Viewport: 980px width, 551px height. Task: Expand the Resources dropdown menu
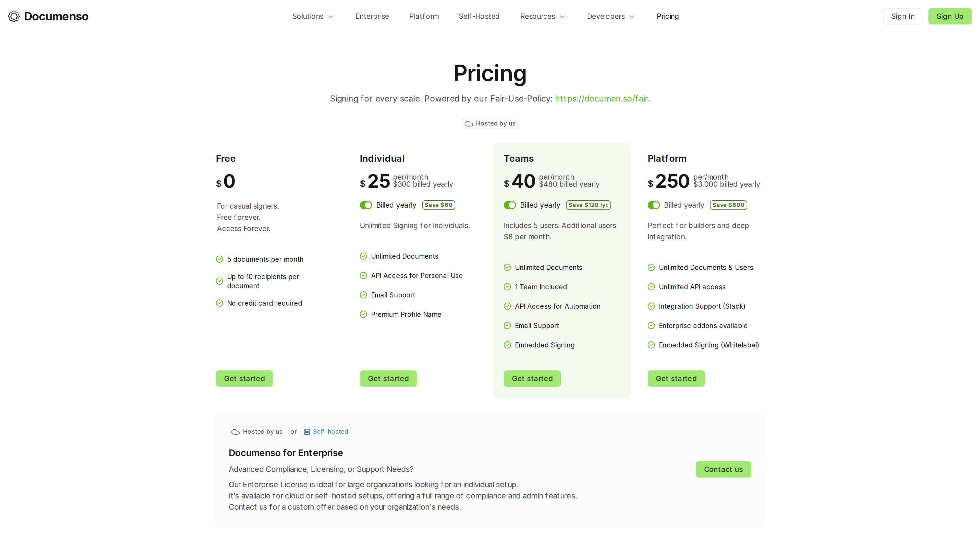(543, 16)
